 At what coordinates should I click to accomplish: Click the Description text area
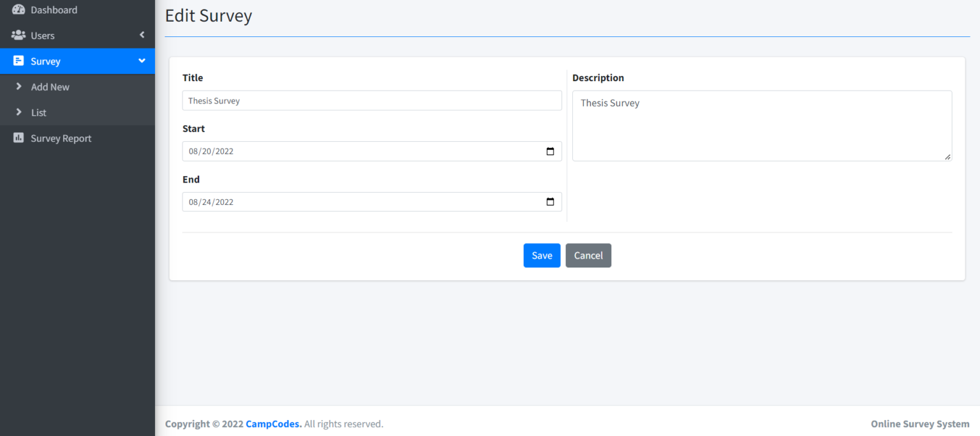click(x=762, y=125)
